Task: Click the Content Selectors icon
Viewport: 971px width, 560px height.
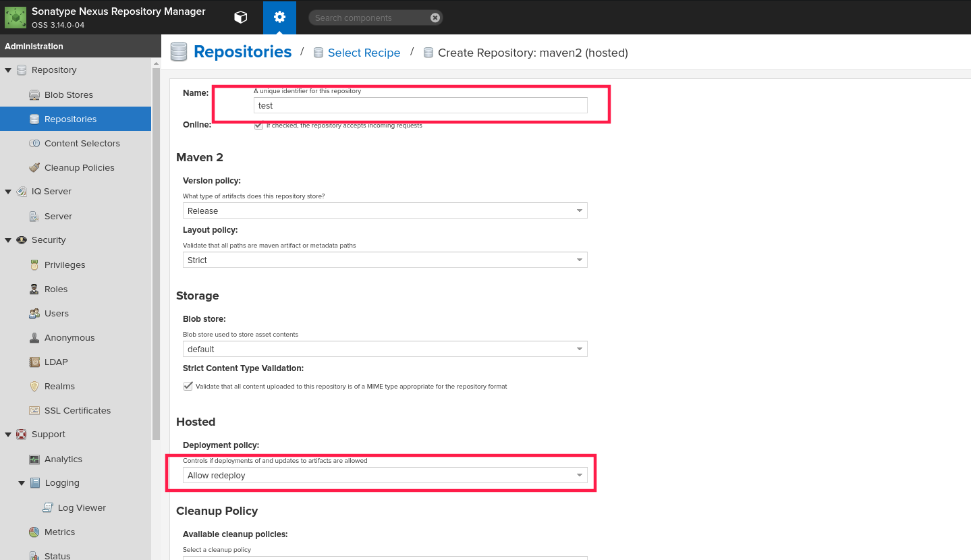Action: pyautogui.click(x=34, y=143)
